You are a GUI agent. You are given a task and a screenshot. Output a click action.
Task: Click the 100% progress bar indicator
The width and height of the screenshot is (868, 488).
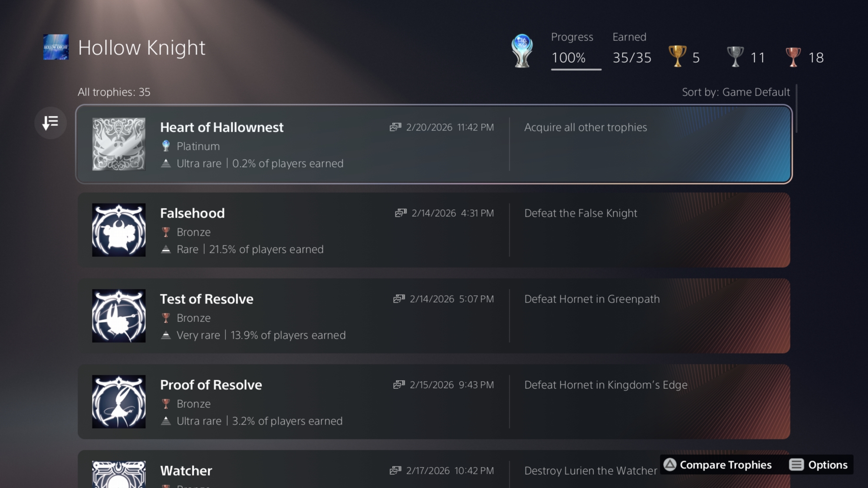[576, 69]
